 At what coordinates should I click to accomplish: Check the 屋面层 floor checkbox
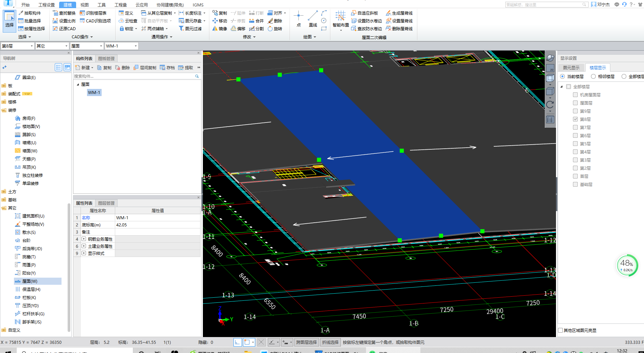[x=575, y=103]
